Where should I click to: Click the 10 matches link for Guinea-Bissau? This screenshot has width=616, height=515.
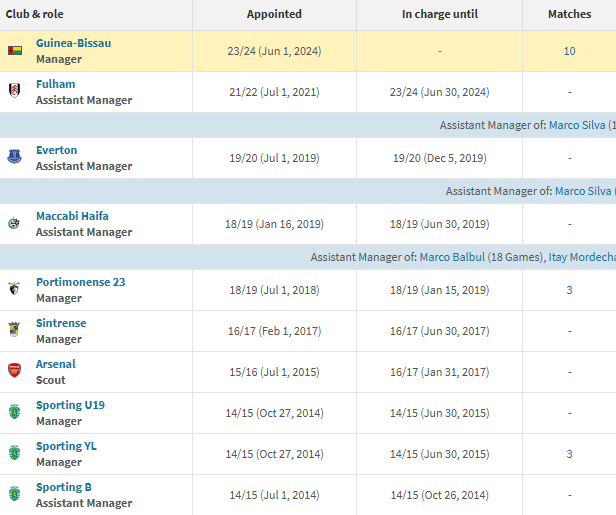point(569,51)
